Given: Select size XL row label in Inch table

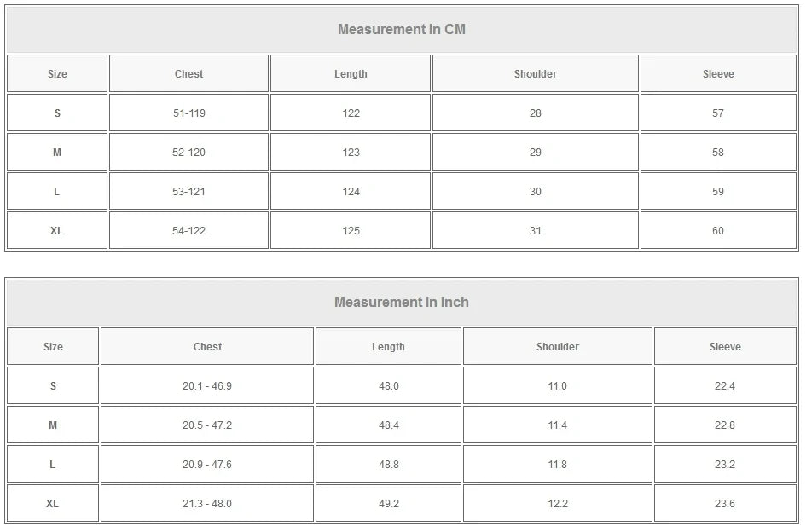Looking at the screenshot, I should [x=53, y=504].
